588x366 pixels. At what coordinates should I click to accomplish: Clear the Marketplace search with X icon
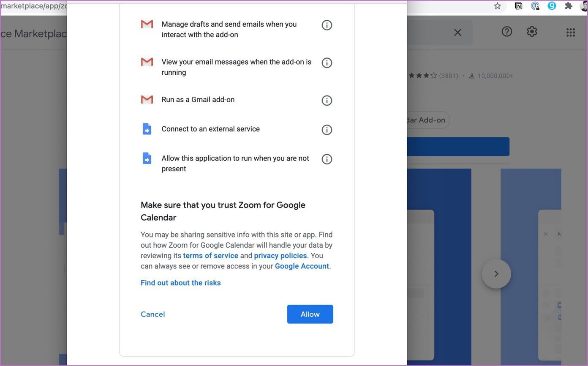tap(457, 33)
